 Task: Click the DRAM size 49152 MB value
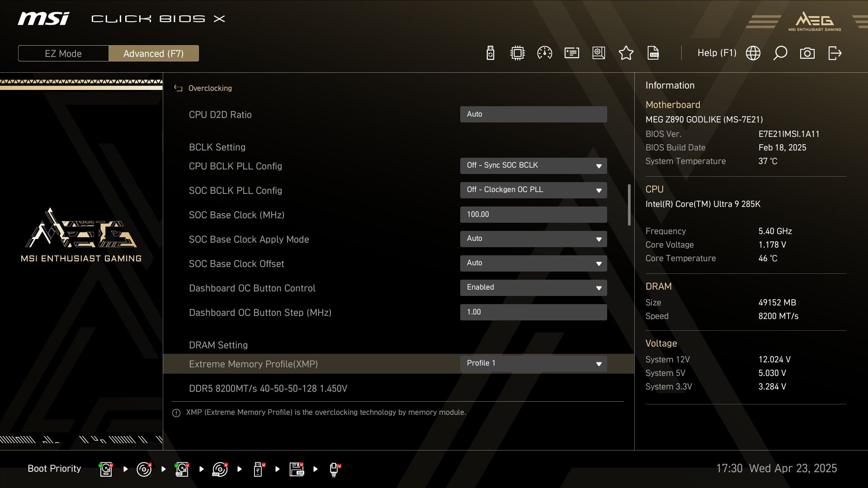pyautogui.click(x=777, y=303)
